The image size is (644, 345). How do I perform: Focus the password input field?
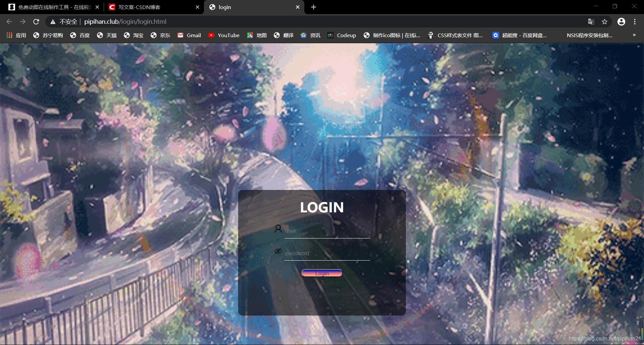[327, 253]
